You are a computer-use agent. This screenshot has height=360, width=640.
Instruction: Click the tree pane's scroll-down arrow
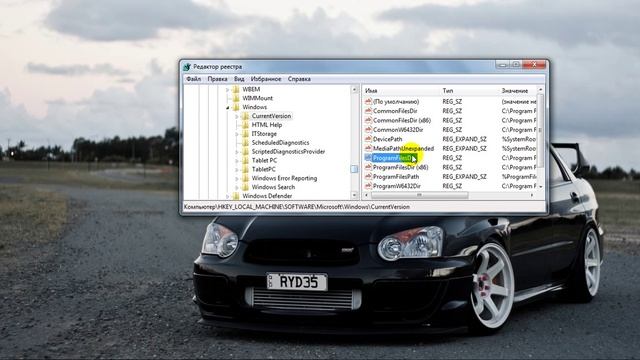pyautogui.click(x=354, y=196)
